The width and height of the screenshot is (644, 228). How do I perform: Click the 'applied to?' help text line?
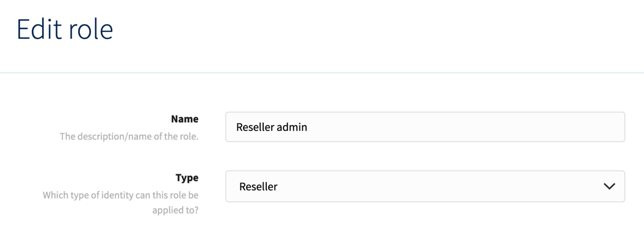175,210
